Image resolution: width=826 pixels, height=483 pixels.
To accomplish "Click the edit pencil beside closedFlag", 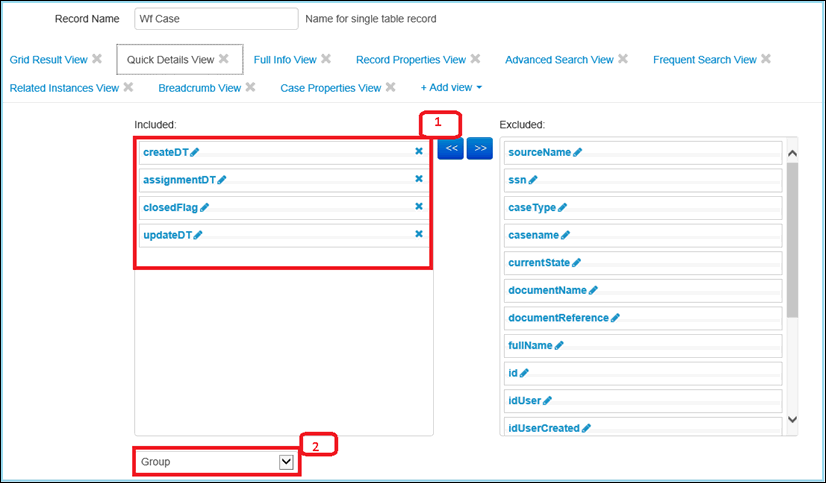I will click(x=204, y=207).
